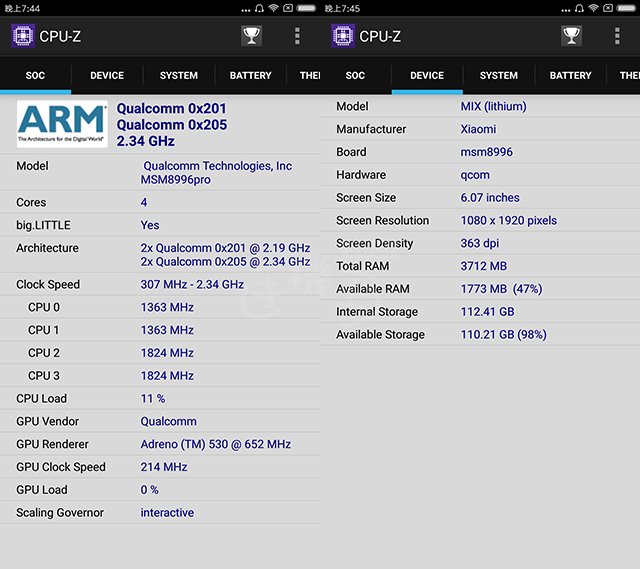This screenshot has width=640, height=569.
Task: Tap the headphone icon in right status bar
Action: (579, 8)
